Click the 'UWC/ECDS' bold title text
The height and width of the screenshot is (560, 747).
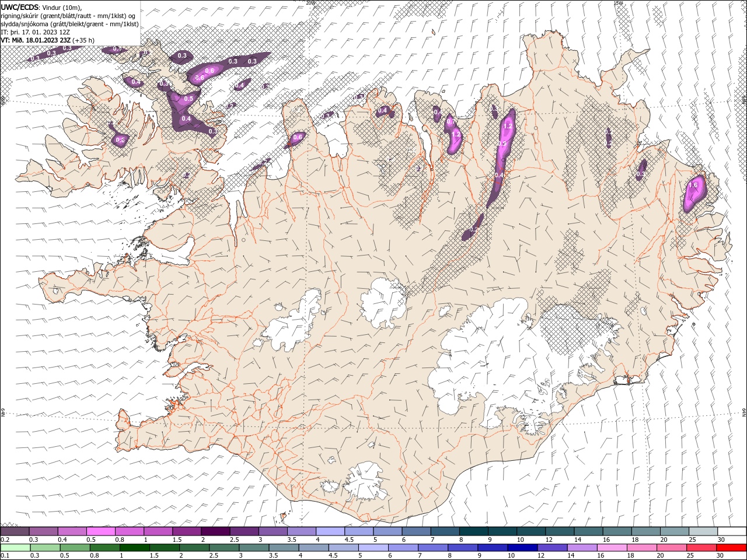pos(20,7)
